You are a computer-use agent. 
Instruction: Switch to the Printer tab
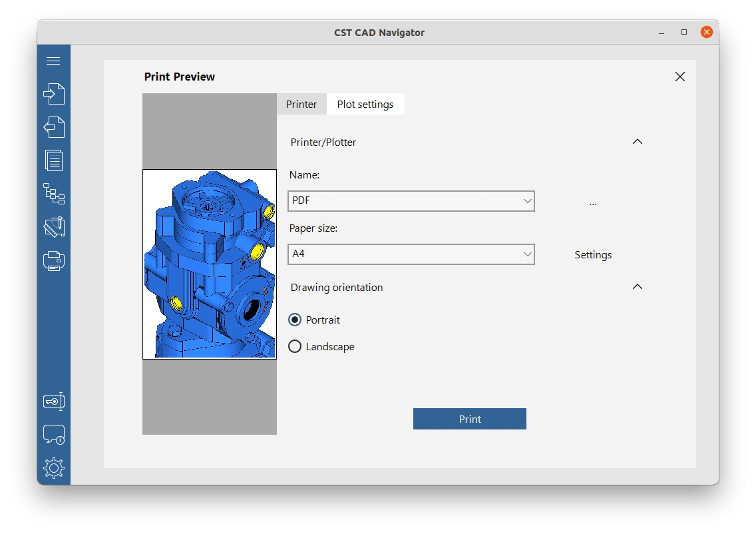coord(301,104)
